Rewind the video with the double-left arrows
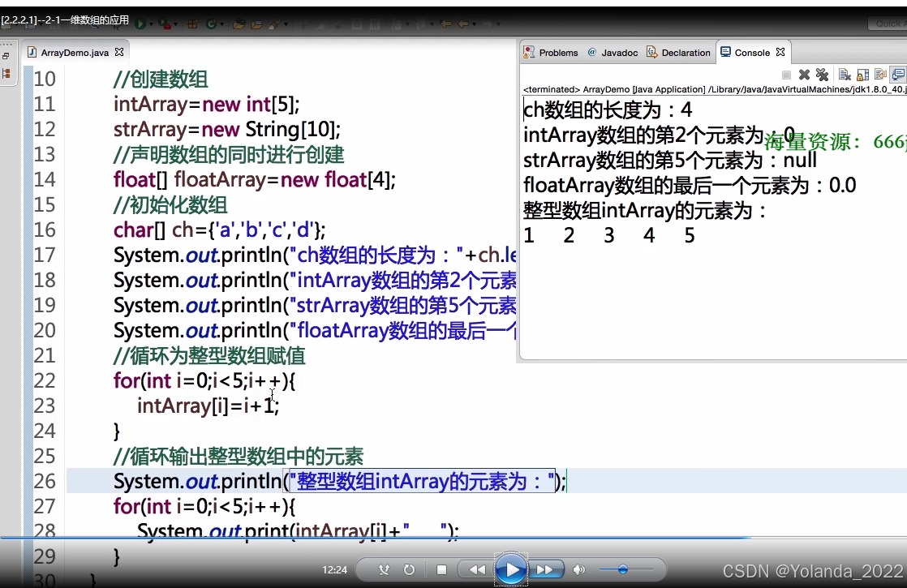The image size is (907, 588). [477, 569]
